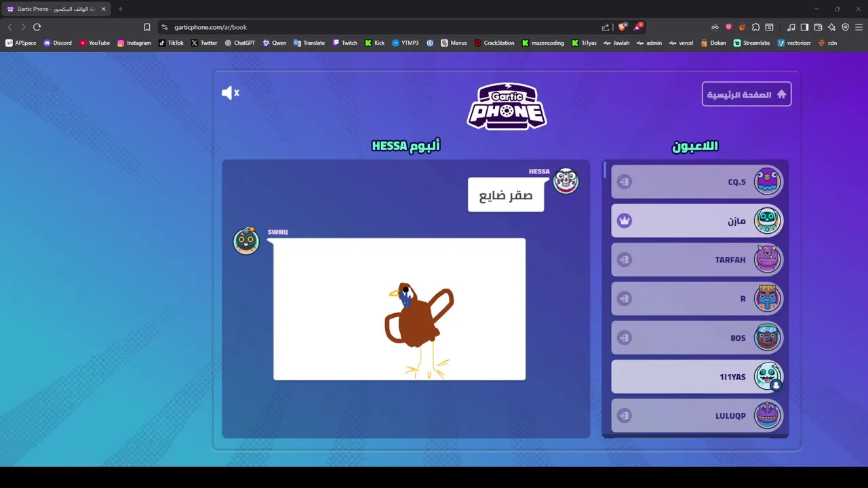Go forward in browser history
The height and width of the screenshot is (488, 868).
pyautogui.click(x=23, y=27)
